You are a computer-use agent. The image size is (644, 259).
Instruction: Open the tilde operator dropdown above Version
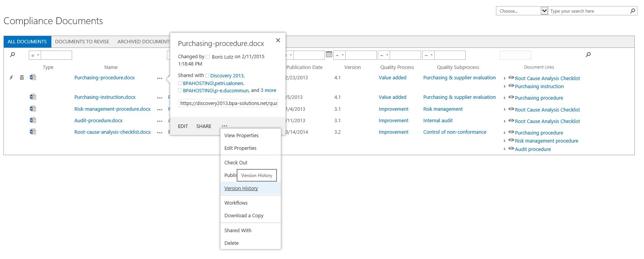click(339, 55)
